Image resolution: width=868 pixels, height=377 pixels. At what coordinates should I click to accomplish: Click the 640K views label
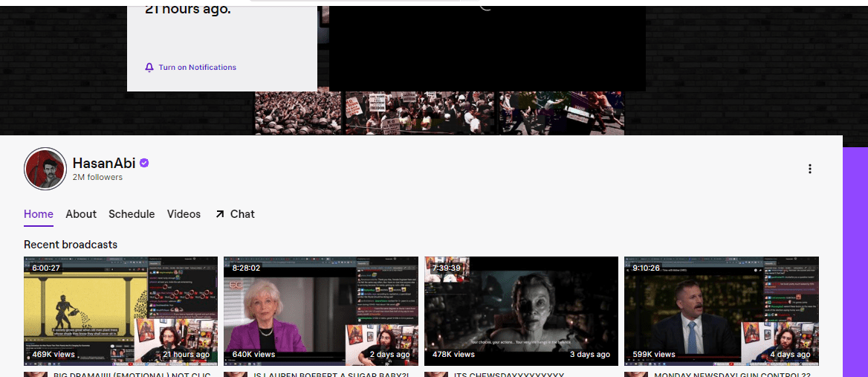[253, 354]
